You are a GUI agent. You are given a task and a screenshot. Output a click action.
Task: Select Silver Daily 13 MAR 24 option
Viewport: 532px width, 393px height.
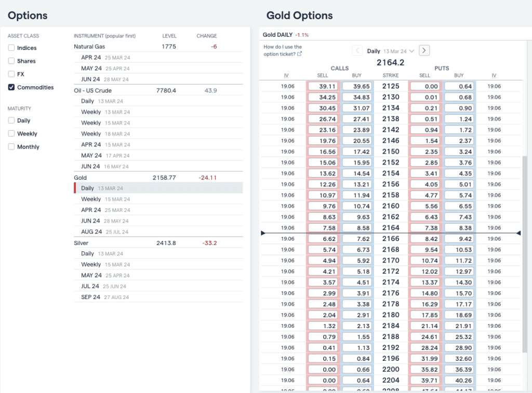[x=158, y=254]
